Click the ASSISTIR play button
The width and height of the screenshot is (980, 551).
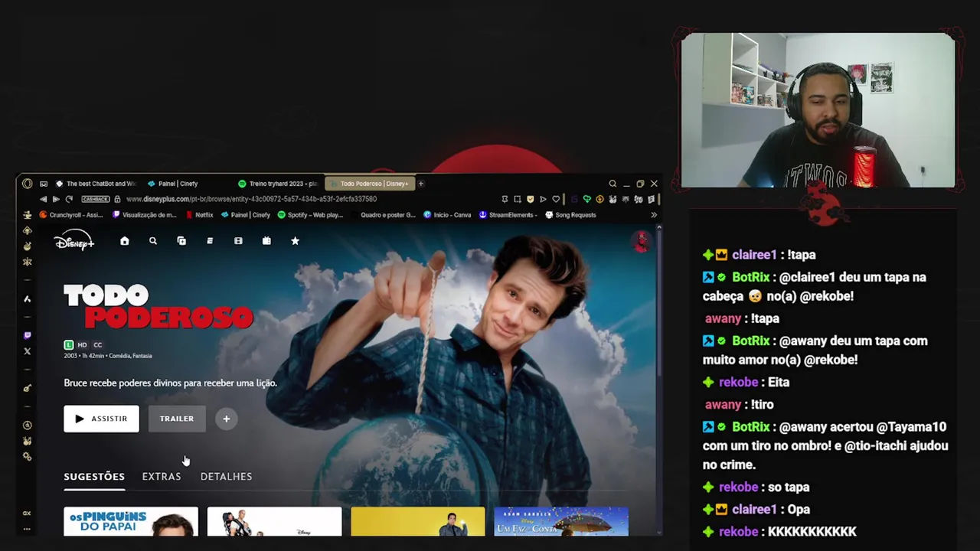click(x=101, y=419)
